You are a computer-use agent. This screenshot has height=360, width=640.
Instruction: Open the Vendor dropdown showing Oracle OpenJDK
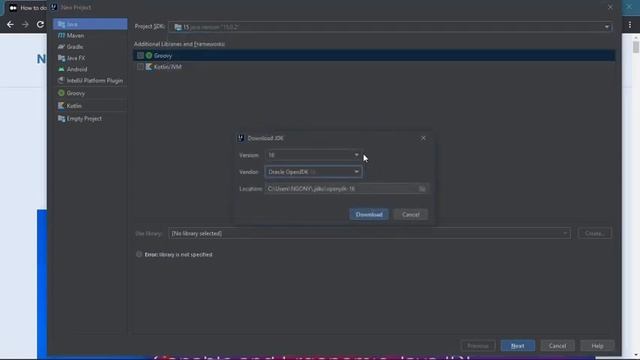[313, 172]
